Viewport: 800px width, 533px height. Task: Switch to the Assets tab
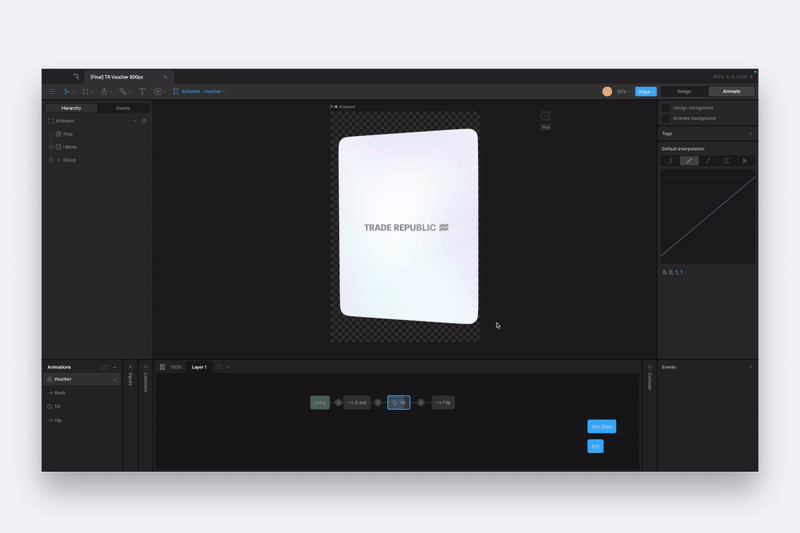point(123,108)
